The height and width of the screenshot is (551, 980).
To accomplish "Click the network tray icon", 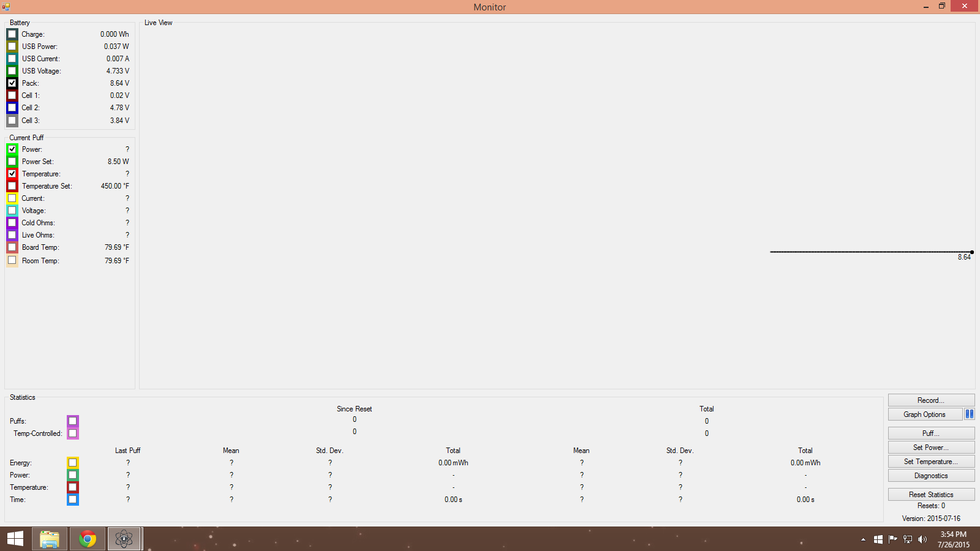I will (908, 539).
